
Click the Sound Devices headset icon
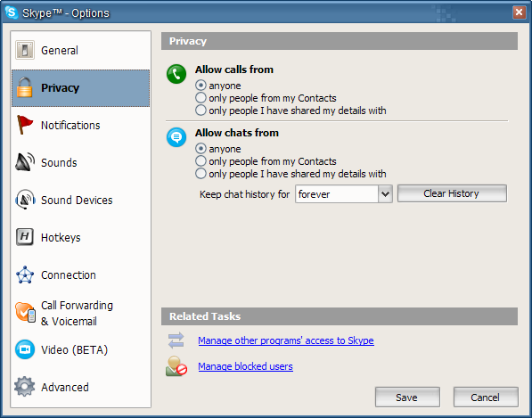[x=25, y=199]
